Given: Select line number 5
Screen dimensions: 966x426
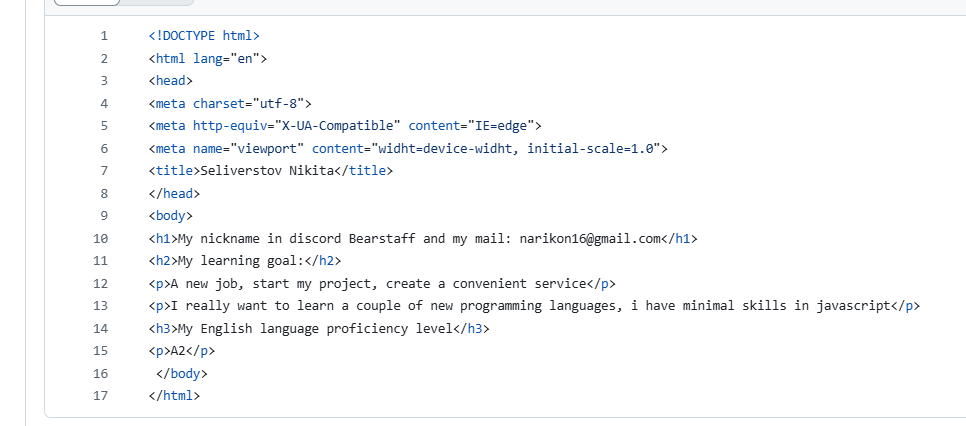Looking at the screenshot, I should tap(104, 126).
